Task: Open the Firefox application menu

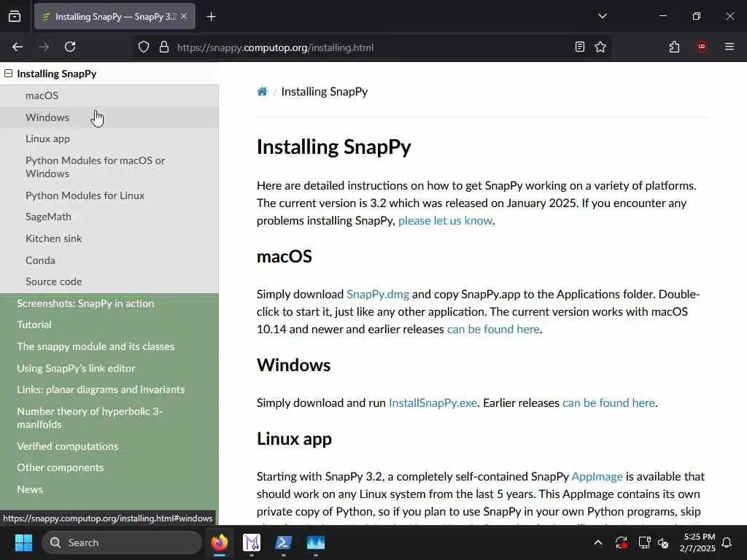Action: (729, 47)
